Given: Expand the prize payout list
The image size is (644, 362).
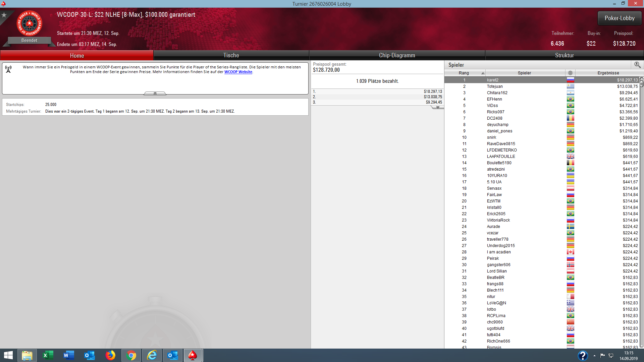Looking at the screenshot, I should 438,107.
